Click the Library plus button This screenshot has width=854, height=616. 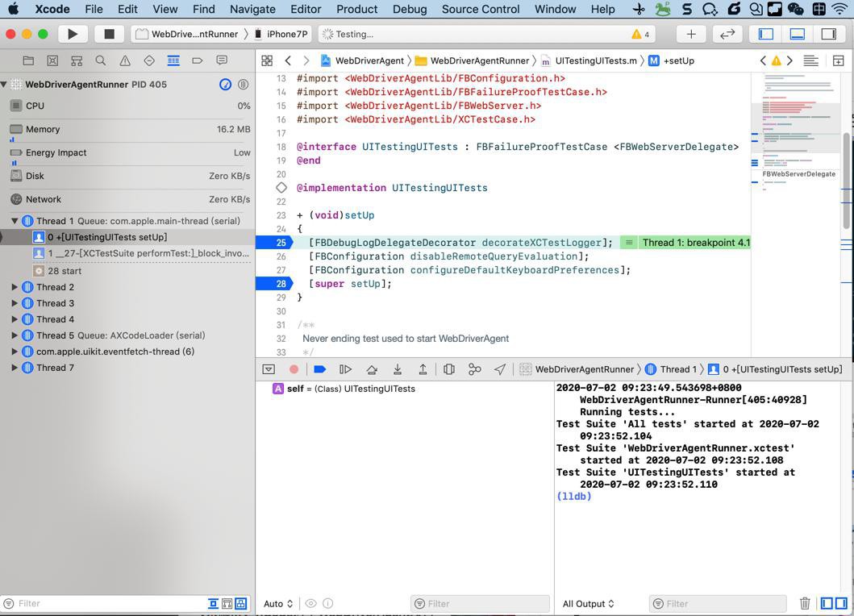pyautogui.click(x=691, y=34)
